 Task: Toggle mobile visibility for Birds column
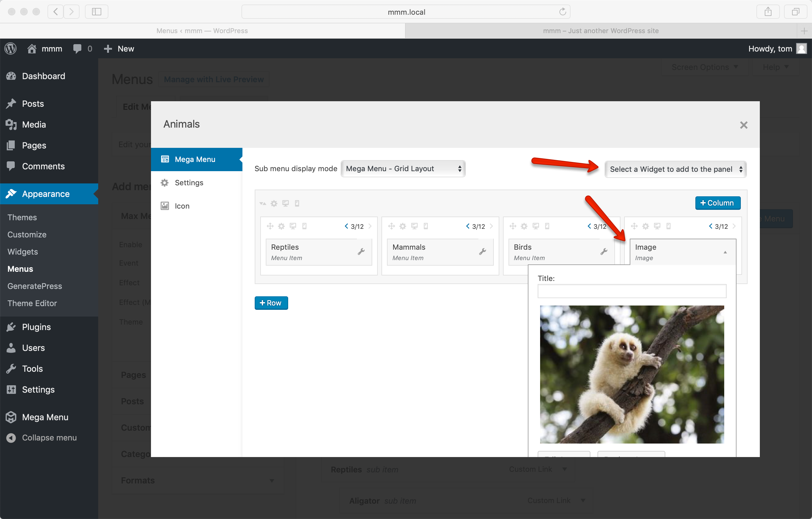tap(547, 226)
